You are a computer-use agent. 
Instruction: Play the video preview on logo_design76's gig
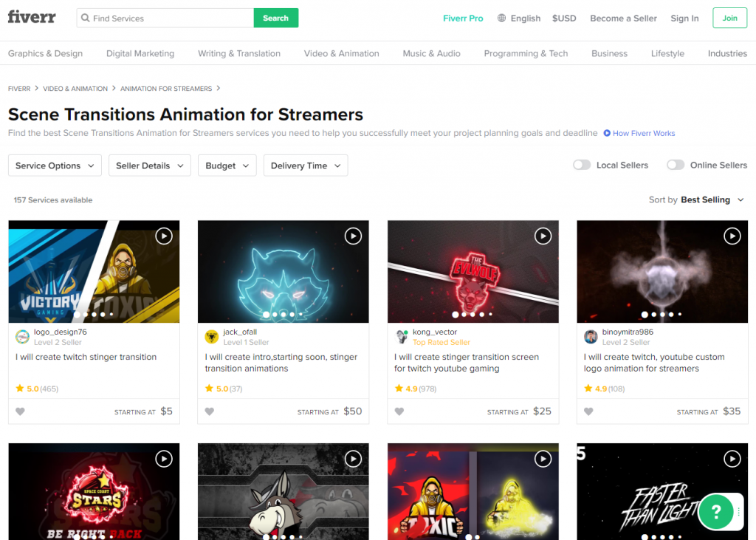coord(164,236)
